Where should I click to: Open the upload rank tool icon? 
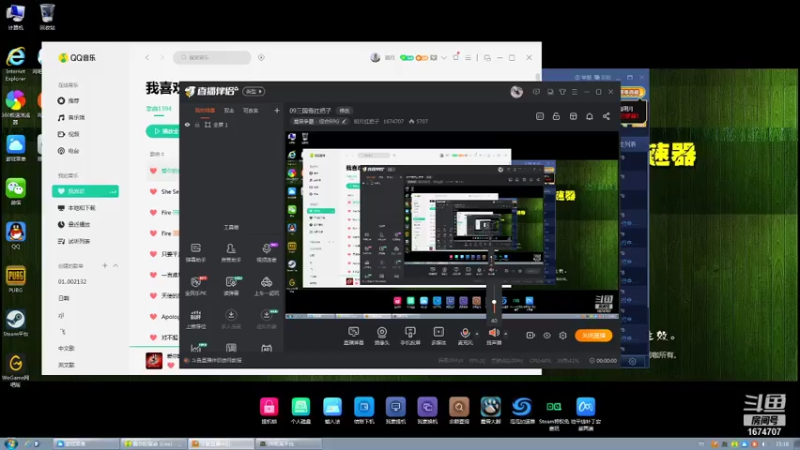(x=195, y=319)
